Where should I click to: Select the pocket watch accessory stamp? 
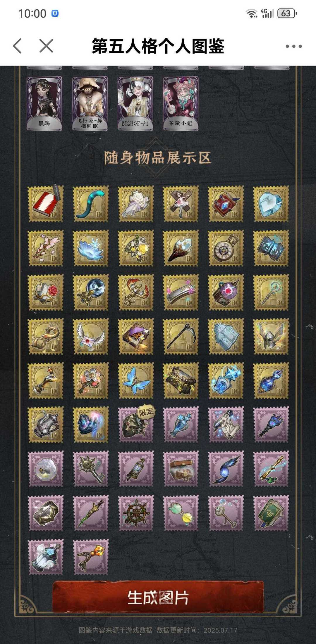(226, 248)
